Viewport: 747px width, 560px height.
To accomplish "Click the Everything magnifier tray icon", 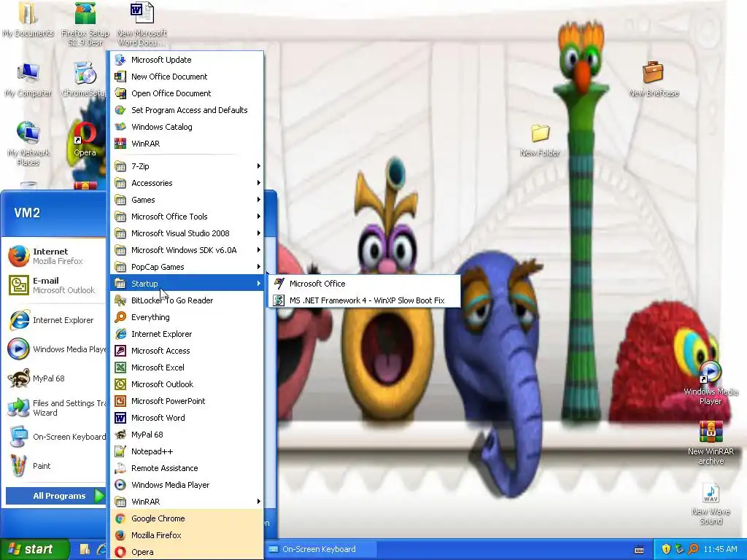I will 693,549.
